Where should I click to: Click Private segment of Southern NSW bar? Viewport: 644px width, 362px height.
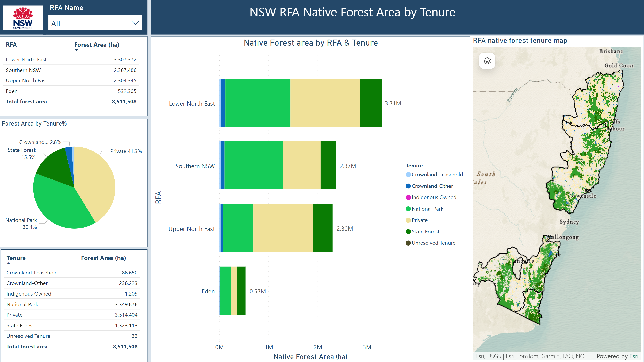pos(302,165)
